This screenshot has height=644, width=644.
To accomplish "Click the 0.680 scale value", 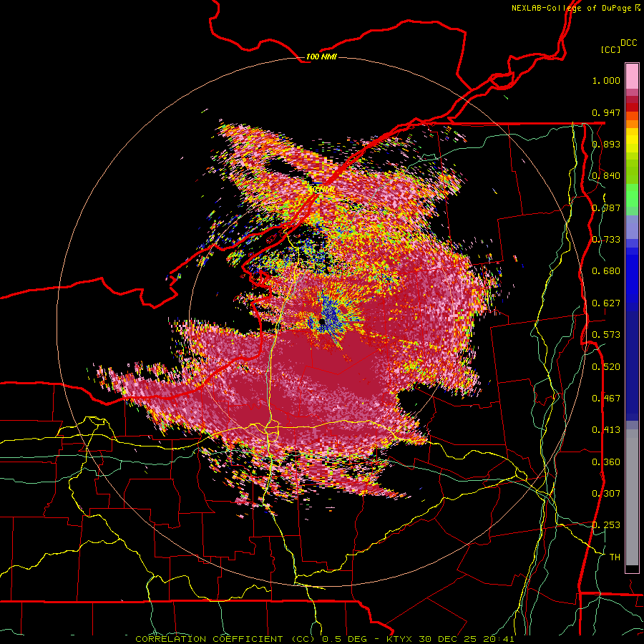I will 606,271.
